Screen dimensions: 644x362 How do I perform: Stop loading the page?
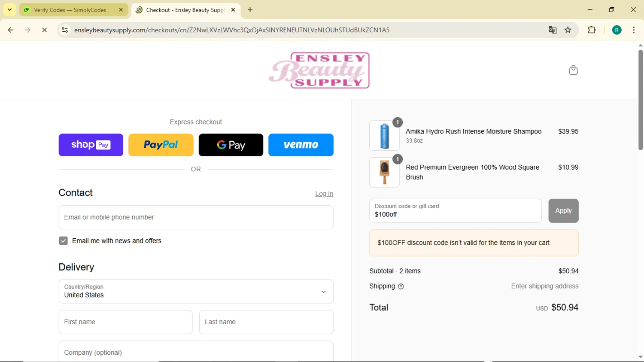point(44,30)
